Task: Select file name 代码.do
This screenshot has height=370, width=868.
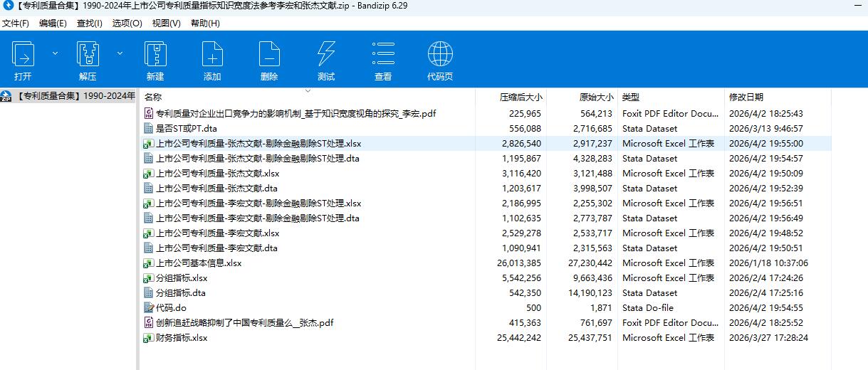Action: click(x=171, y=307)
